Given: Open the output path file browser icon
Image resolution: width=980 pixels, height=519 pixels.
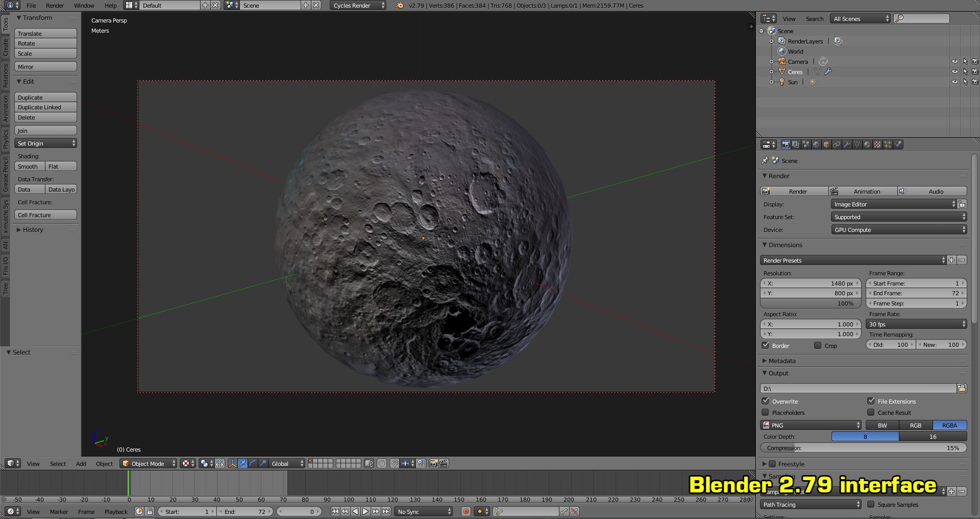Looking at the screenshot, I should click(x=962, y=388).
